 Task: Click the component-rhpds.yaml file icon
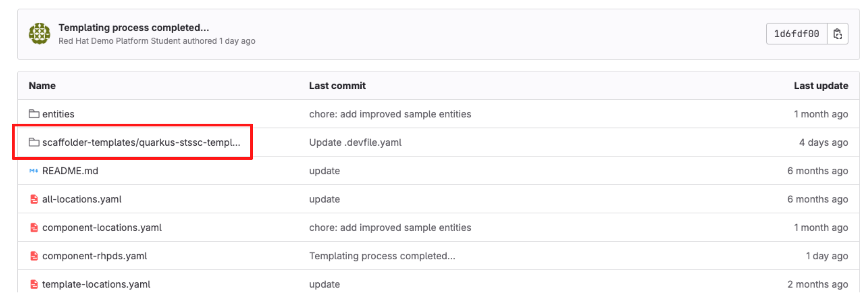pos(34,256)
